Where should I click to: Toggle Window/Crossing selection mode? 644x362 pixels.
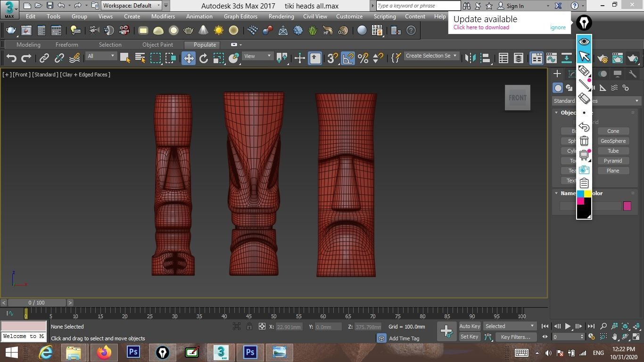click(x=171, y=58)
